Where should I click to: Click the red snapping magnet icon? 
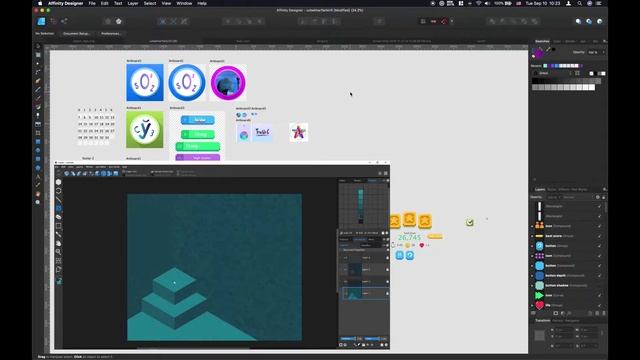coord(444,21)
